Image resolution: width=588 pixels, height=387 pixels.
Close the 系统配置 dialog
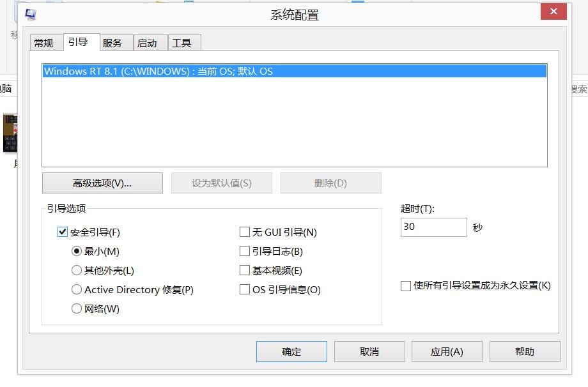coord(553,11)
